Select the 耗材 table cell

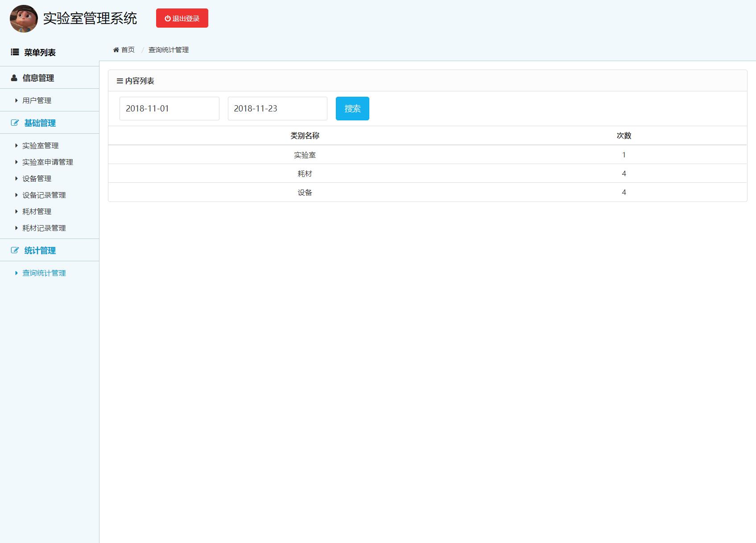(x=305, y=173)
